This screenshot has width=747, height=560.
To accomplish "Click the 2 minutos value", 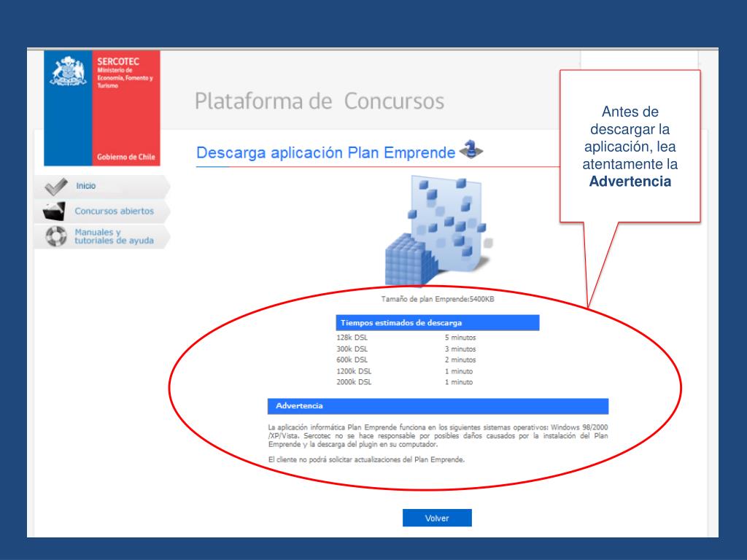I will 460,360.
